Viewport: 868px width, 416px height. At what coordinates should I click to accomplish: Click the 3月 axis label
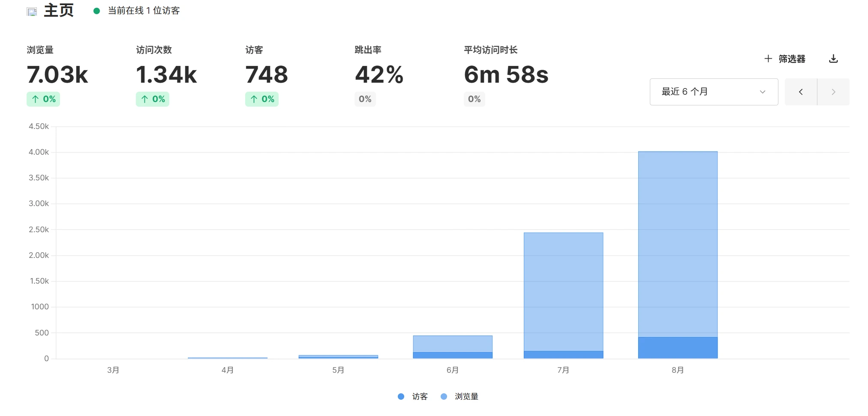pos(113,370)
